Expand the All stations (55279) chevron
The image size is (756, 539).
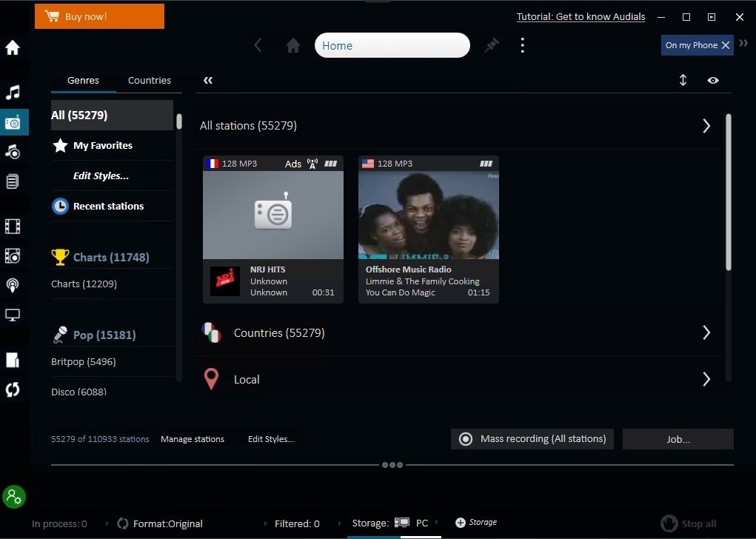pos(706,126)
